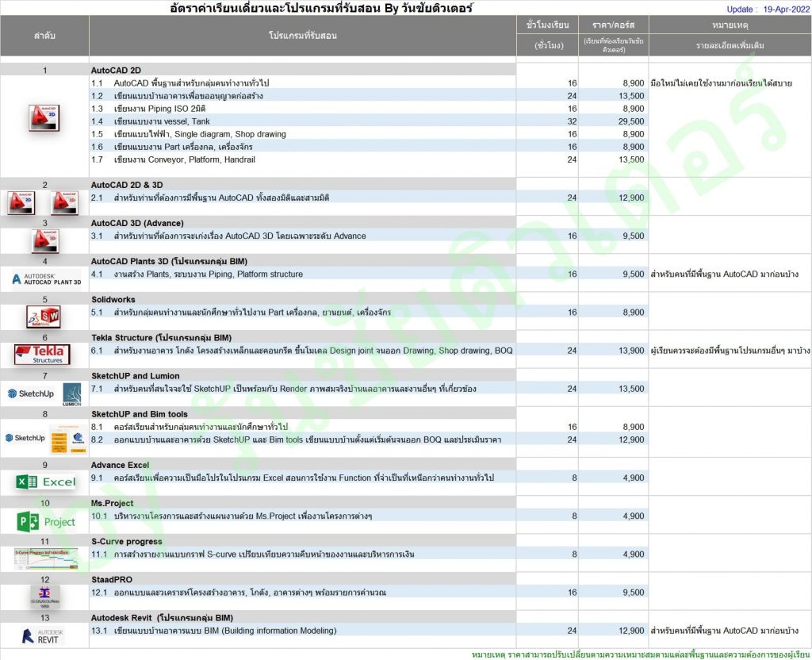The height and width of the screenshot is (660, 812).
Task: Open the Autodesk AutoCAD Plant 3D logo
Action: 47,279
